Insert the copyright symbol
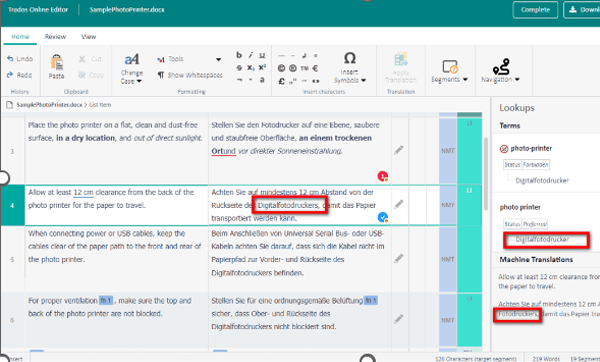Viewport: 600px width, 362px height. coord(281,68)
